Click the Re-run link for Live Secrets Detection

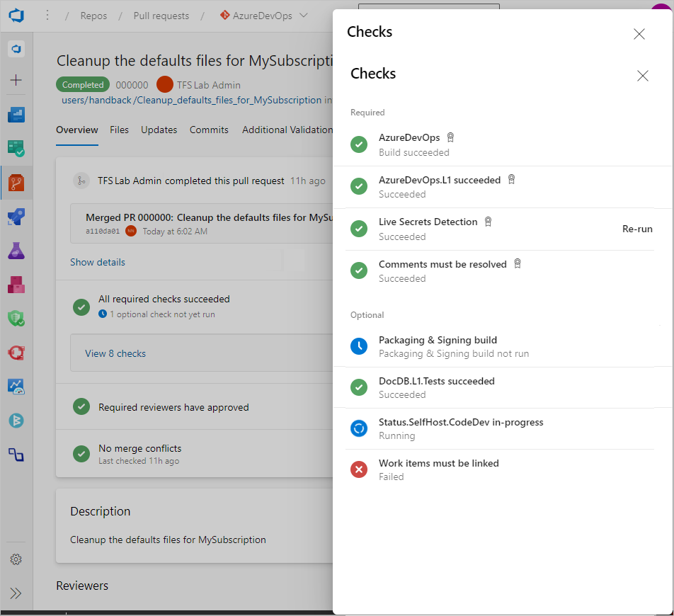click(x=636, y=229)
